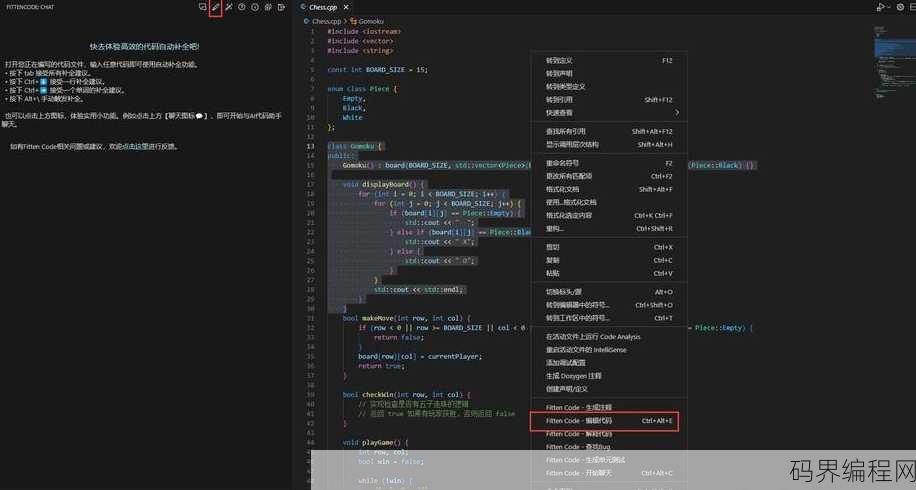916x490 pixels.
Task: Choose 创建声明/定义 in context menu
Action: pyautogui.click(x=609, y=389)
